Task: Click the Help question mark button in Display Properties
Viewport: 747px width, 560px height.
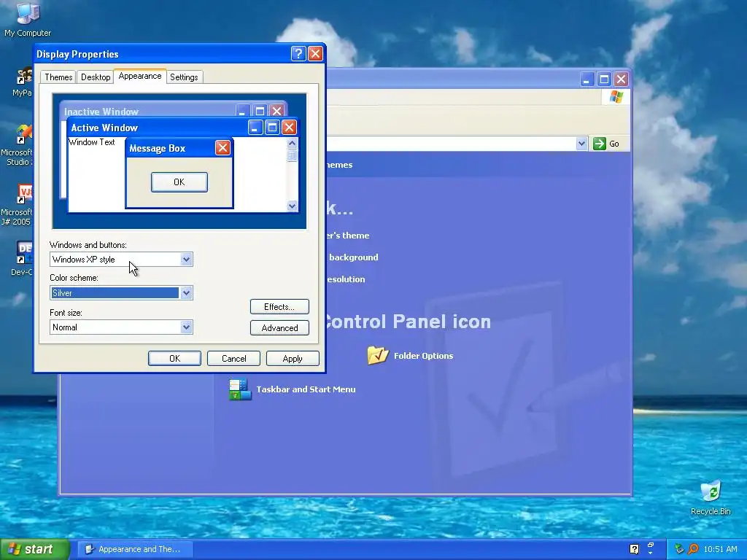Action: click(x=298, y=53)
